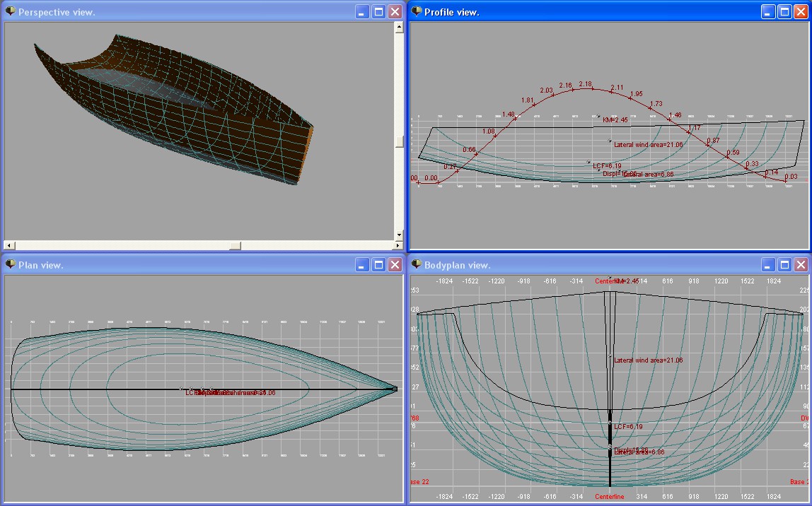The image size is (812, 506).
Task: Click the red Centerline label at Bodyplan bottom
Action: 610,496
